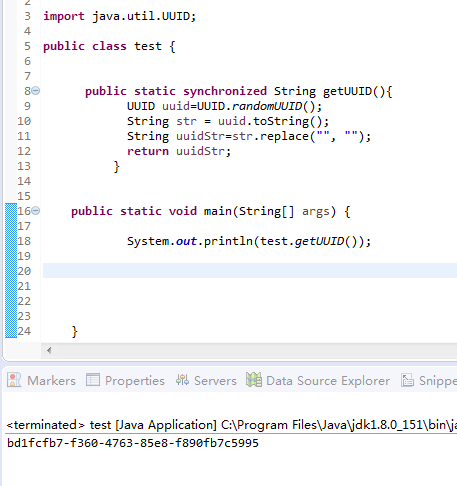457x486 pixels.
Task: Collapse the getUUID method fold marker
Action: 36,91
